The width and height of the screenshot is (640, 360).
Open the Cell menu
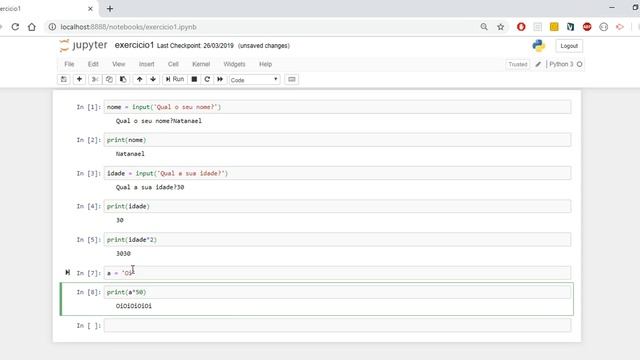tap(173, 64)
